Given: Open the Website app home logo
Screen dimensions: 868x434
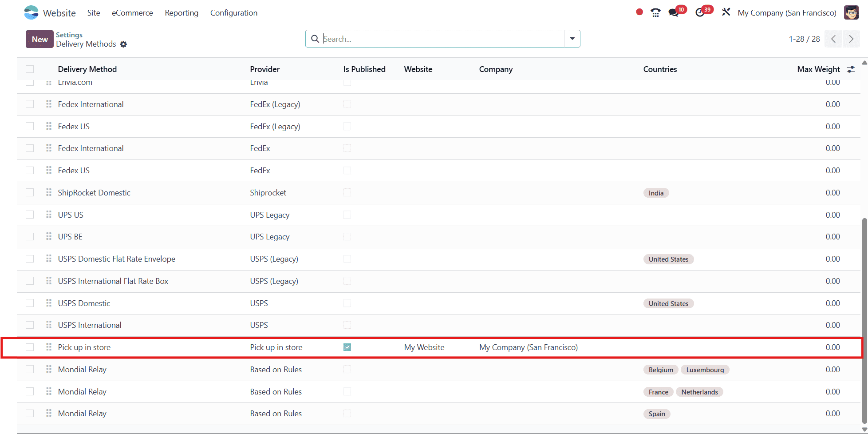Looking at the screenshot, I should click(x=31, y=12).
